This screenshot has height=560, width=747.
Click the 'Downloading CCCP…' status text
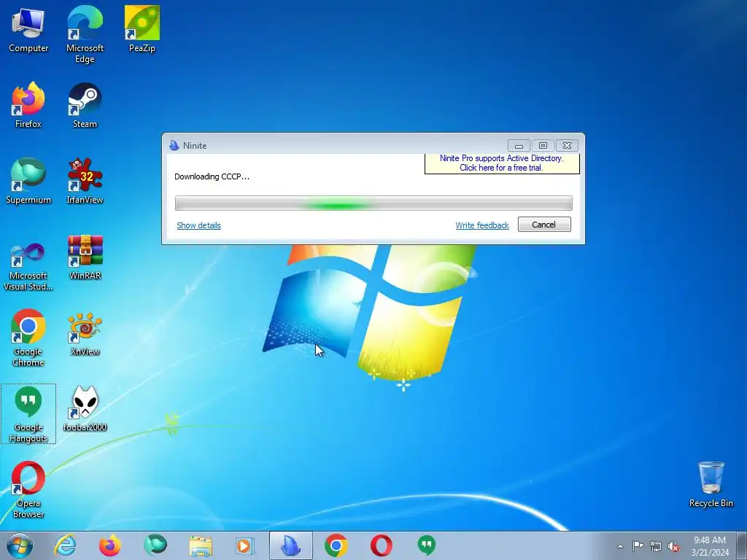pos(212,176)
